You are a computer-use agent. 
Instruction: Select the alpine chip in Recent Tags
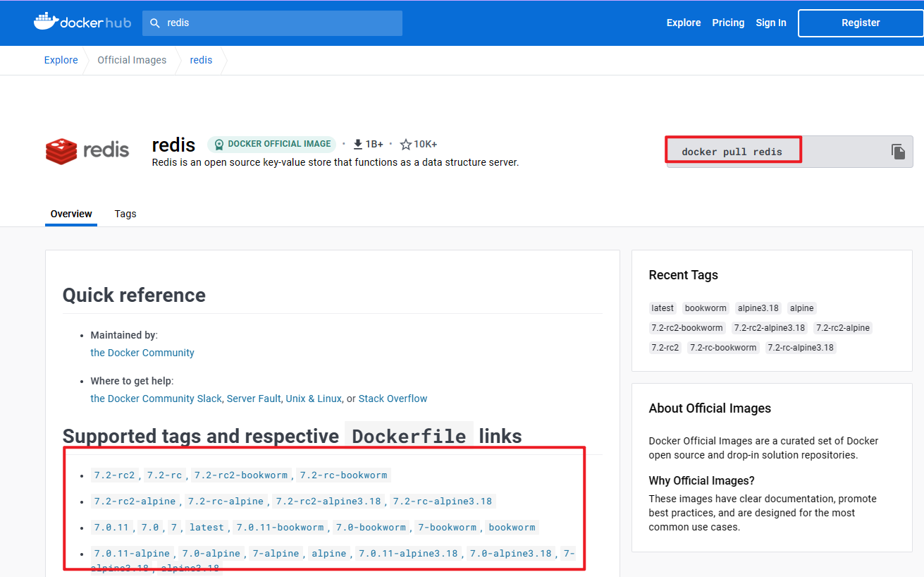pos(802,308)
